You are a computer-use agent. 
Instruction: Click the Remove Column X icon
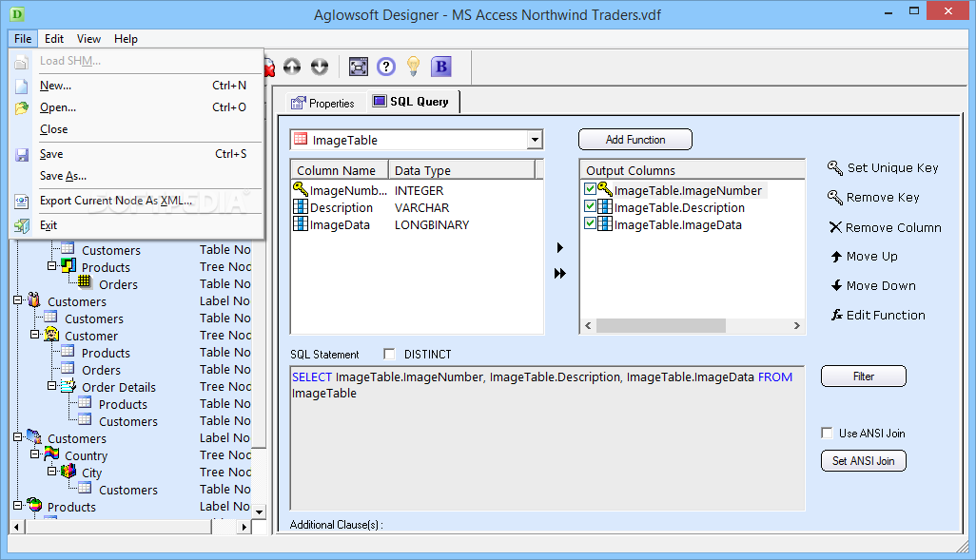pos(835,227)
